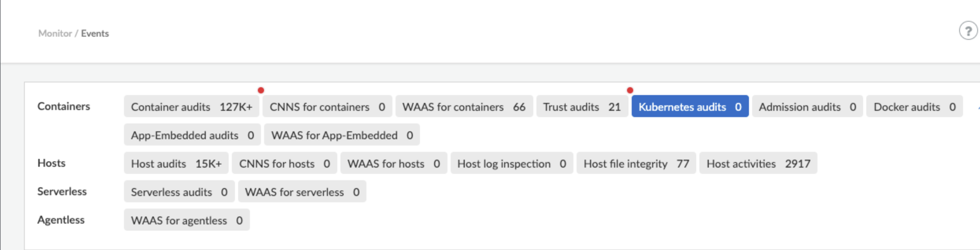Open WAAS for containers events
980x250 pixels.
point(464,107)
